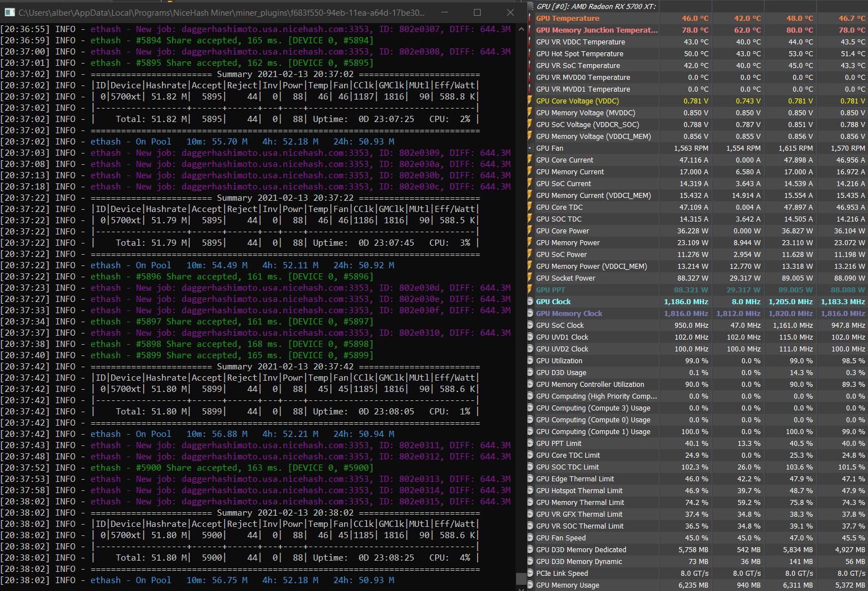Click the 1,563 RPM current fan value
The height and width of the screenshot is (591, 868).
pyautogui.click(x=691, y=148)
